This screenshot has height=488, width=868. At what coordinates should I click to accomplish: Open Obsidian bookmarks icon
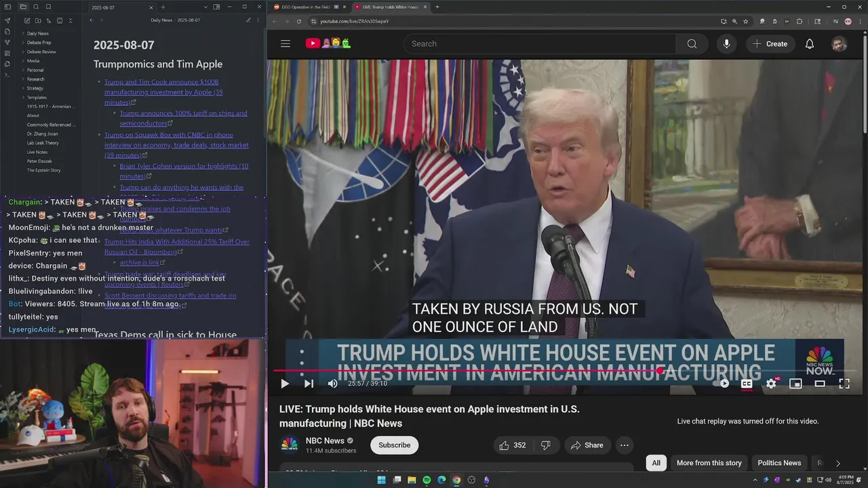[x=48, y=7]
